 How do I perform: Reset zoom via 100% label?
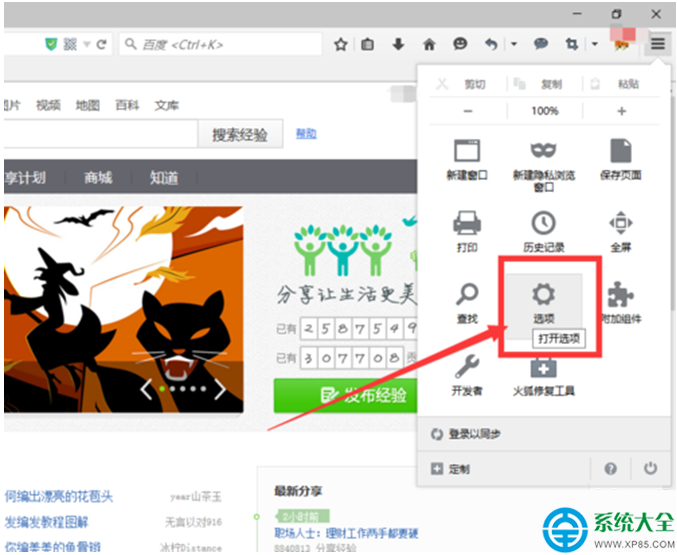pos(545,111)
